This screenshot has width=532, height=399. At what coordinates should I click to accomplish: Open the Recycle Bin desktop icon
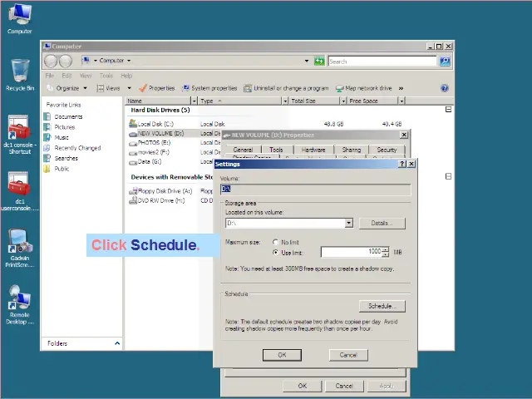point(20,71)
